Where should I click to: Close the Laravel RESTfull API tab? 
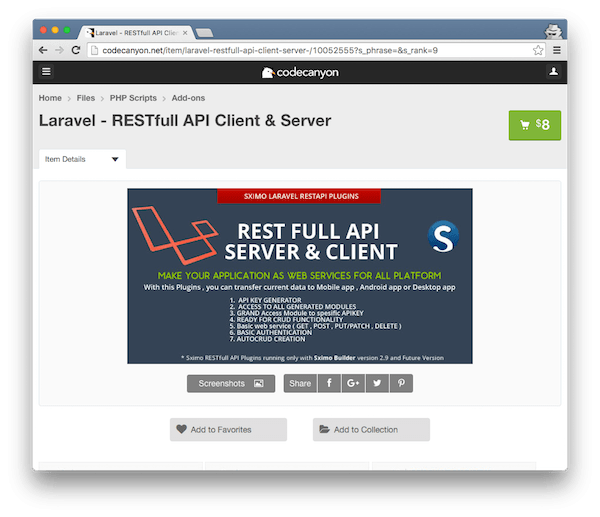click(185, 33)
